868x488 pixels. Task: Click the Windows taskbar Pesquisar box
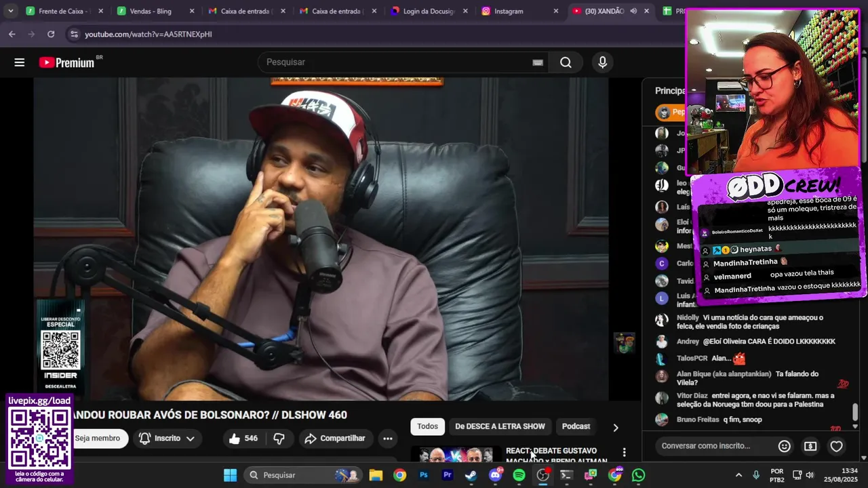click(303, 475)
